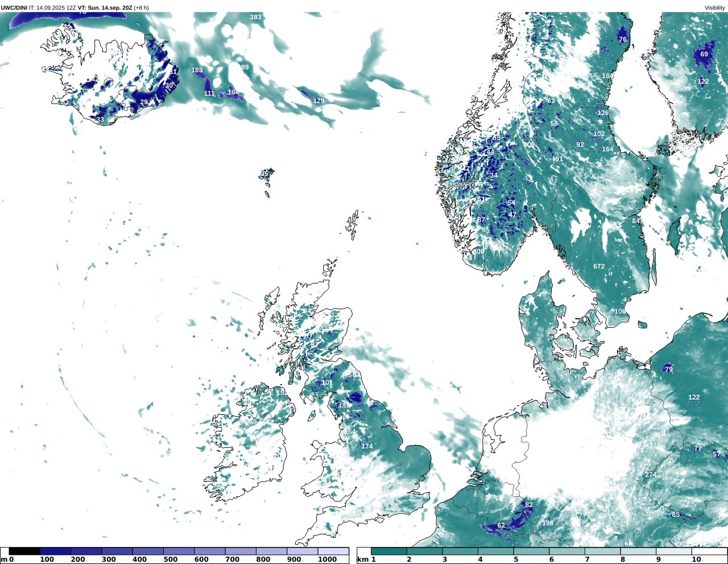Click the "33" value on Iceland's south coast

pyautogui.click(x=100, y=120)
